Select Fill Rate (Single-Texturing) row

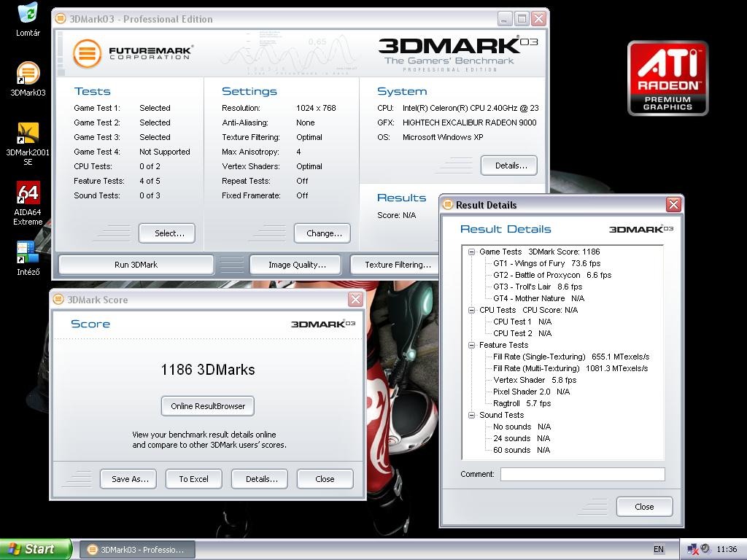(x=571, y=357)
